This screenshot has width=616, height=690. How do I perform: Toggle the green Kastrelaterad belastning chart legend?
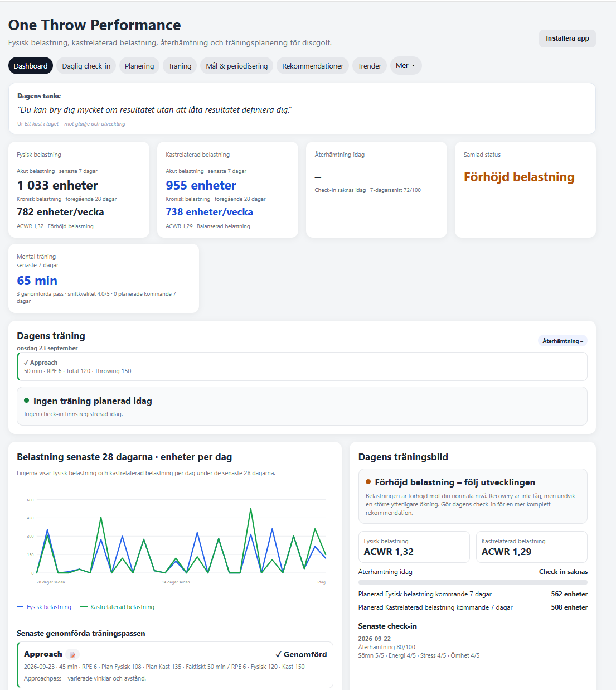click(x=118, y=607)
